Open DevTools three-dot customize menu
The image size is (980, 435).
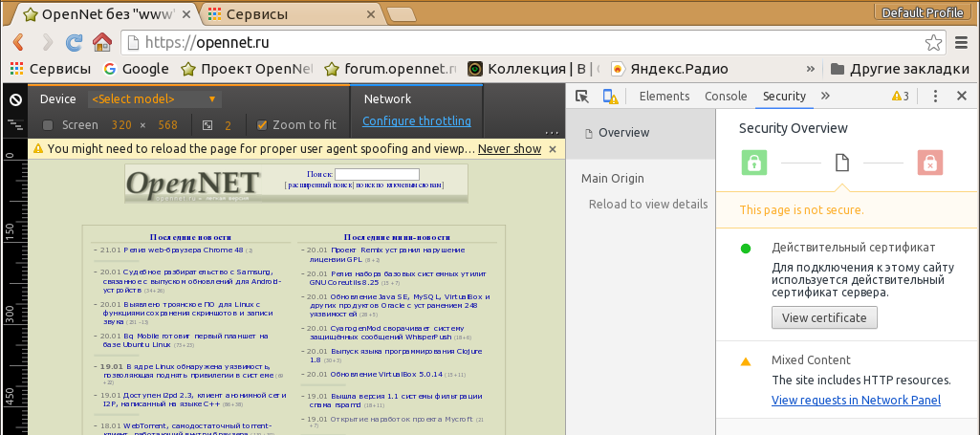pyautogui.click(x=936, y=97)
